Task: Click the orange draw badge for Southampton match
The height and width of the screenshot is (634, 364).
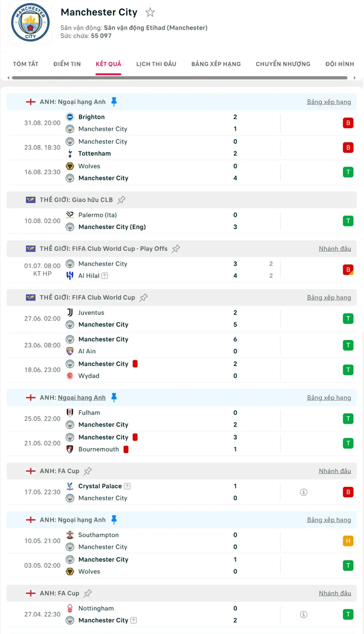Action: tap(348, 541)
